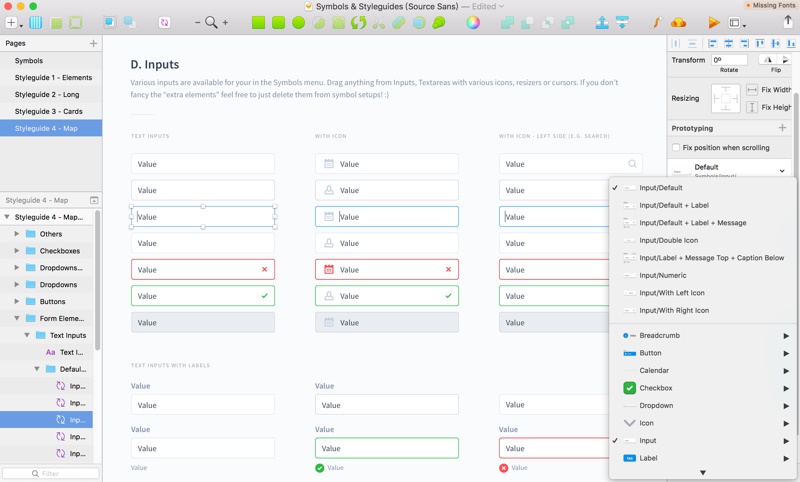Image resolution: width=800 pixels, height=482 pixels.
Task: Click the Create Symbol purple icon
Action: click(164, 22)
